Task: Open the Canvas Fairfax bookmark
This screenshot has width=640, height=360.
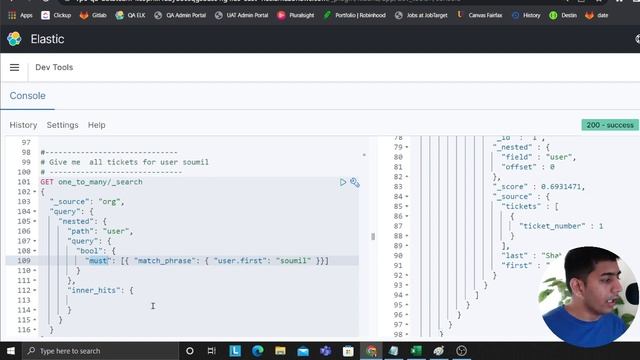Action: 479,15
